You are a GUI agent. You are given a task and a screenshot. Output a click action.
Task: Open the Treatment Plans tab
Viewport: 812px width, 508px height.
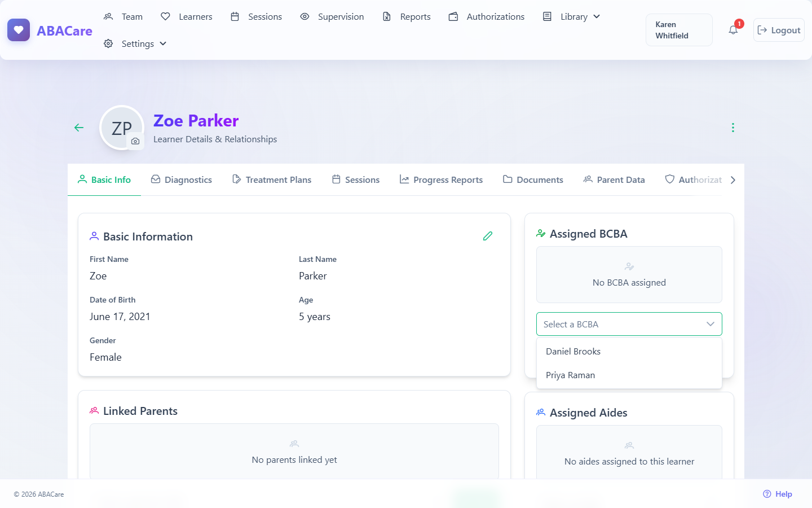pyautogui.click(x=272, y=179)
